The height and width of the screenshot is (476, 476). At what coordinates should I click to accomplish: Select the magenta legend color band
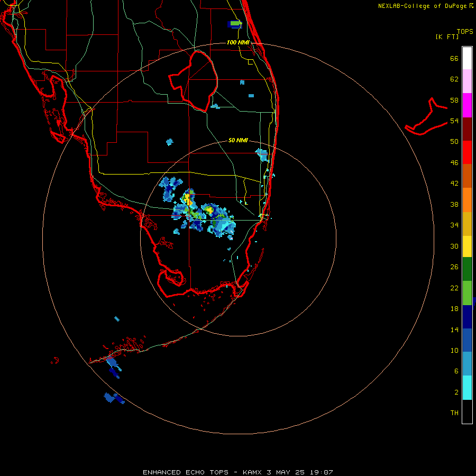(x=467, y=105)
